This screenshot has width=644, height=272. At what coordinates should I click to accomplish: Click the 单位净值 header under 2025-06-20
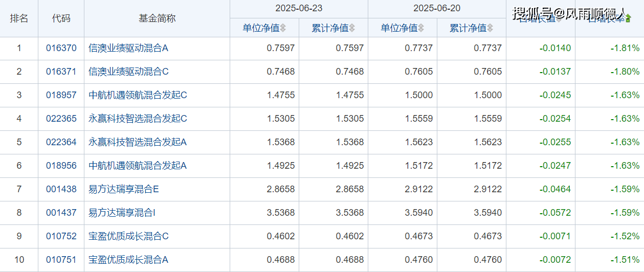point(399,28)
